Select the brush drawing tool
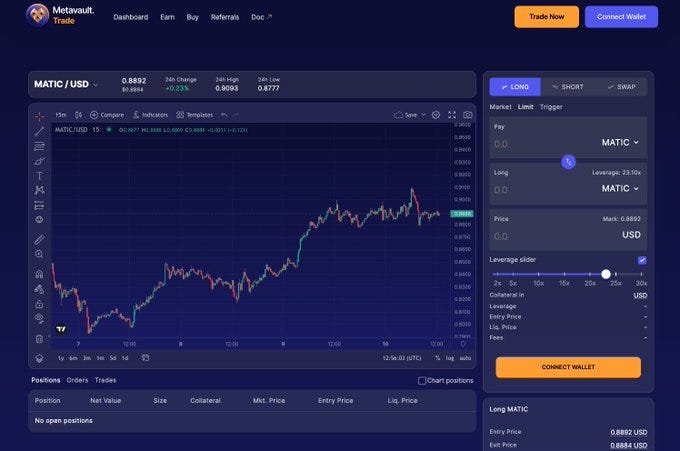 coord(39,161)
